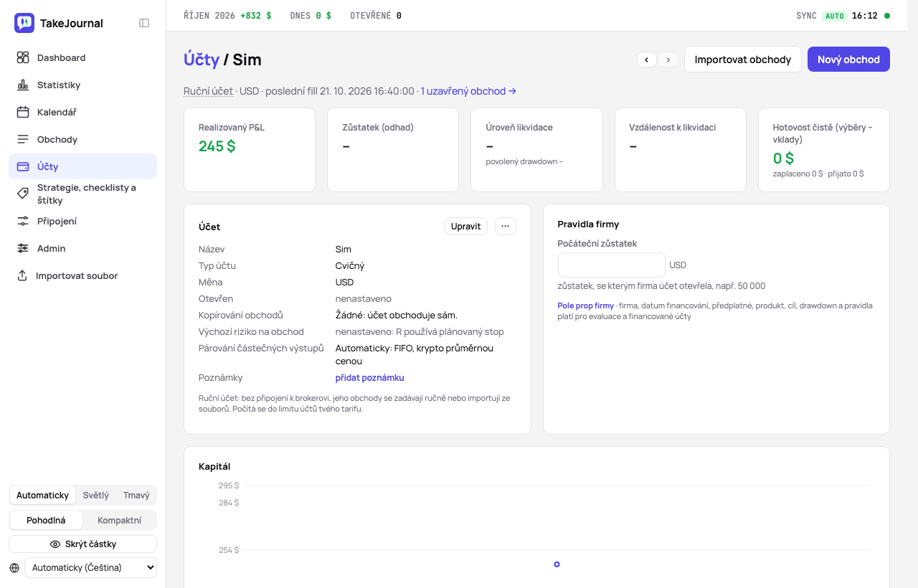Click the Hotovost čistě 0 $ value
918x588 pixels.
(x=783, y=158)
